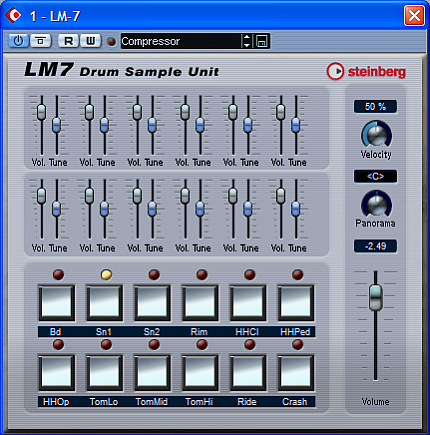Trigger the HHCl drum pad
Image resolution: width=430 pixels, height=435 pixels.
click(248, 303)
